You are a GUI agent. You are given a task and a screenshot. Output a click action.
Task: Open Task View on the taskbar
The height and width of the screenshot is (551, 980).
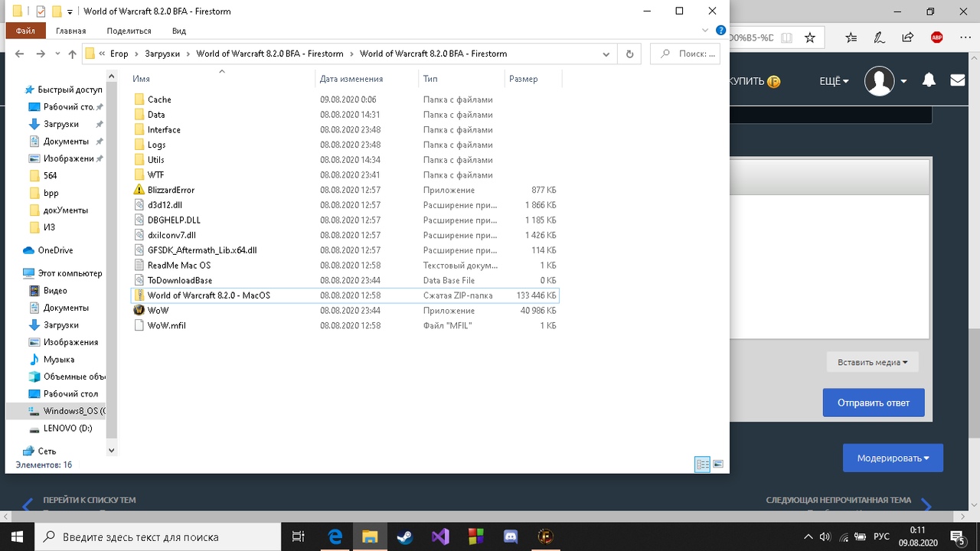299,536
